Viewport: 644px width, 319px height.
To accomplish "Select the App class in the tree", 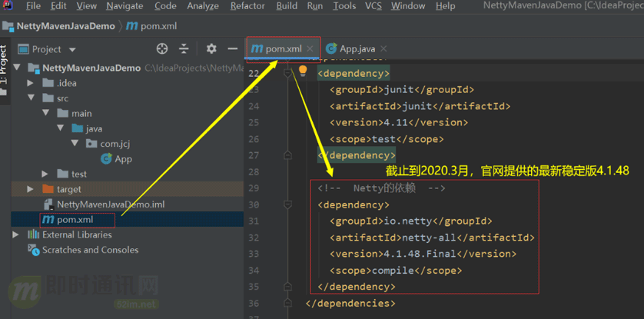I will click(123, 159).
